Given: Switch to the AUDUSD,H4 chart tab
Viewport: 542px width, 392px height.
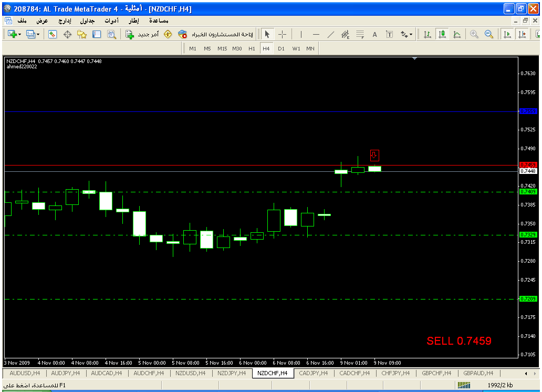Looking at the screenshot, I should 25,373.
